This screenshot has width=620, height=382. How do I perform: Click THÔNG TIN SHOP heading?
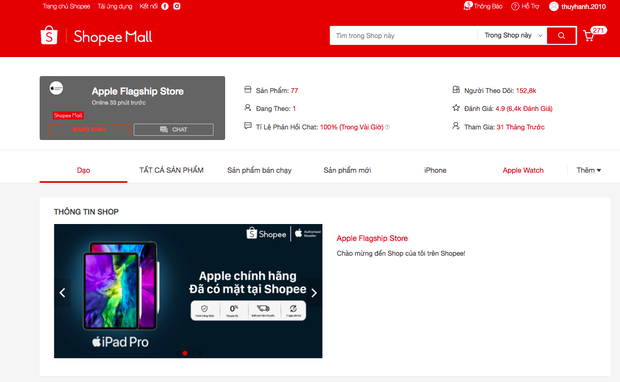pyautogui.click(x=86, y=212)
